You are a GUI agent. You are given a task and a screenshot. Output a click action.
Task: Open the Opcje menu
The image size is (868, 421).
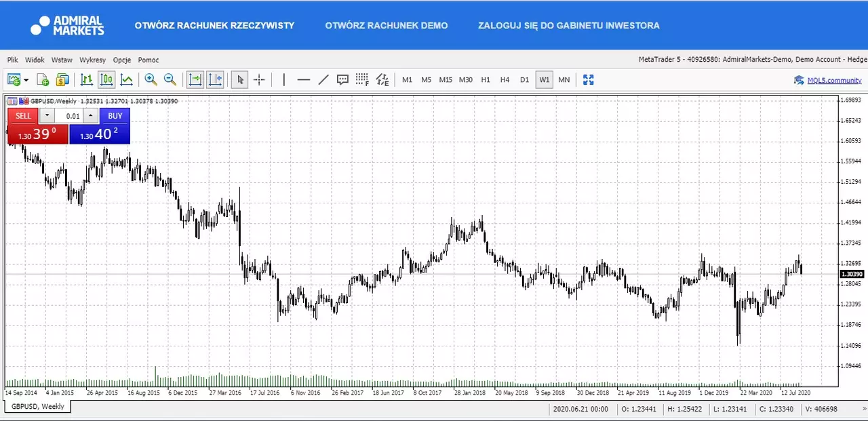click(x=122, y=60)
